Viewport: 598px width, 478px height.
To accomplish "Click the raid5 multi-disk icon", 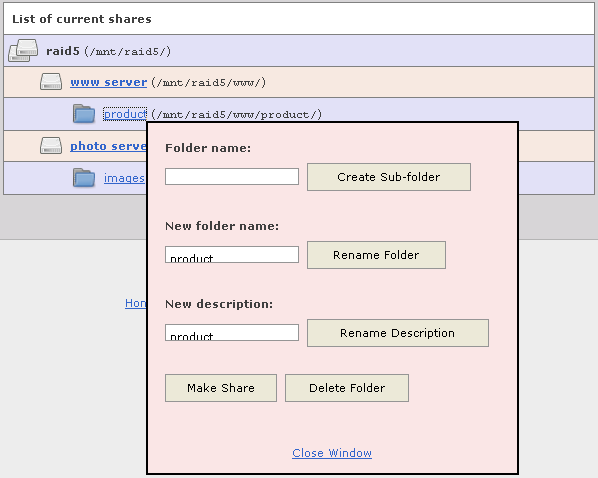I will point(23,50).
